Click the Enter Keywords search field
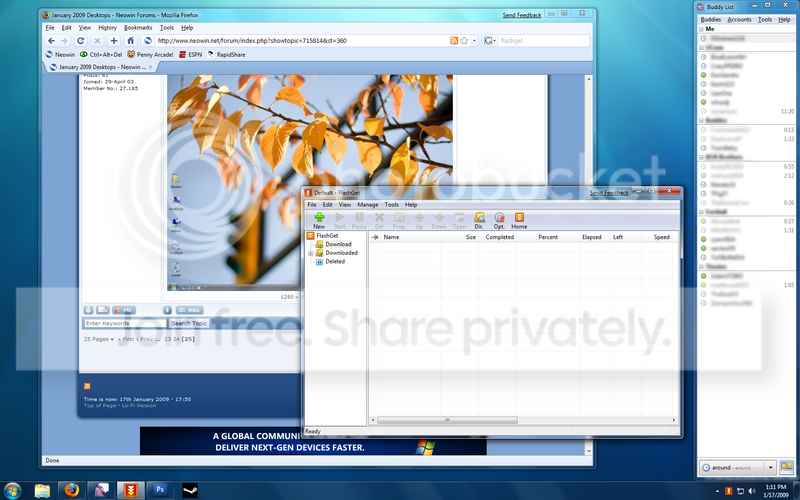 (124, 323)
